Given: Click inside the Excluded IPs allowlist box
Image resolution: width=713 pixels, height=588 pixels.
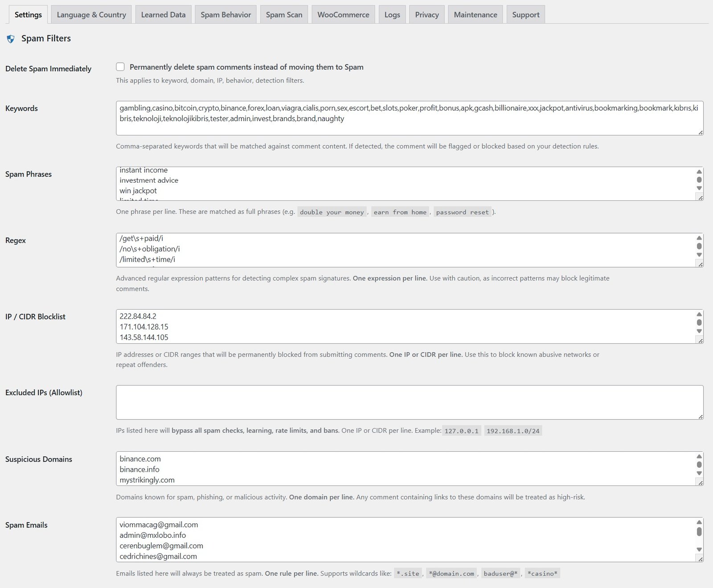Looking at the screenshot, I should tap(401, 401).
